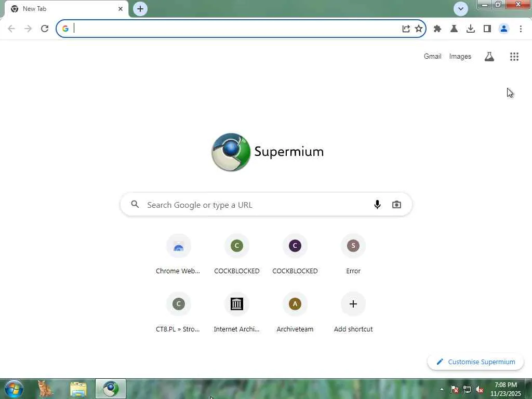Open the Gmail link

432,56
